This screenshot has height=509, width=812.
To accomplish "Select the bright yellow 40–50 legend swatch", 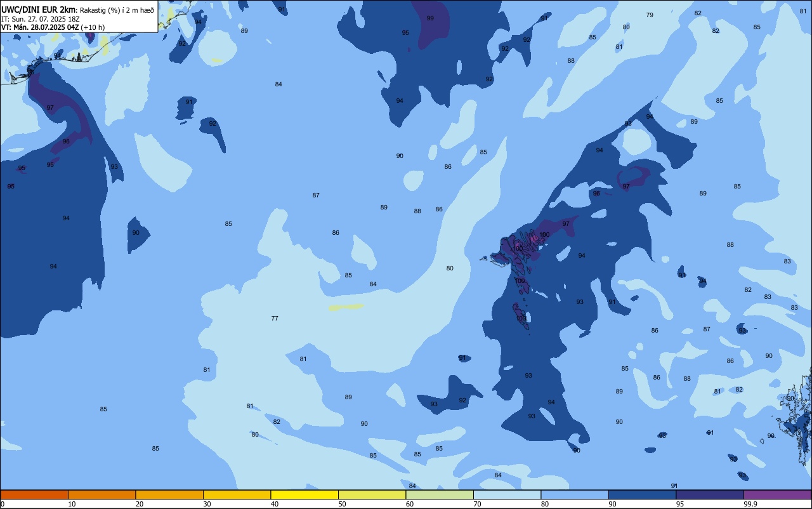I will point(304,494).
